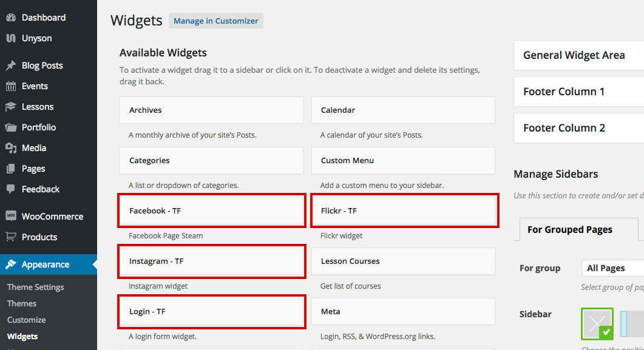
Task: Select the Widgets submenu link
Action: [22, 337]
